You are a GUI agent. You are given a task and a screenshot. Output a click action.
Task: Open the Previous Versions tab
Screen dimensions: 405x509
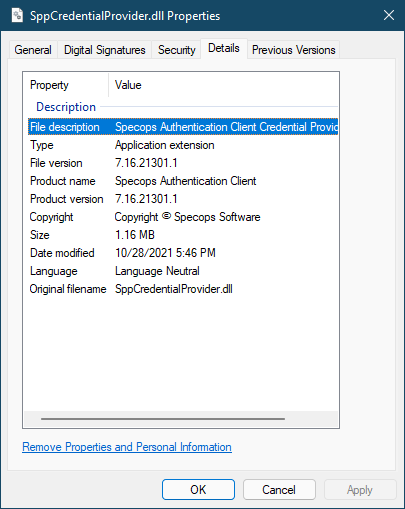[294, 50]
